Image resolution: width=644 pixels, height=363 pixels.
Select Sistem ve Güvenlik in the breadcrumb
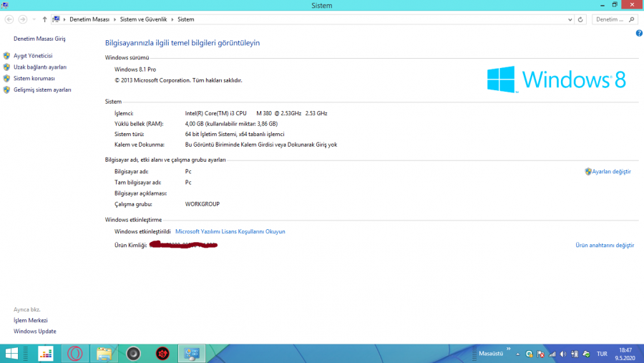pos(143,19)
